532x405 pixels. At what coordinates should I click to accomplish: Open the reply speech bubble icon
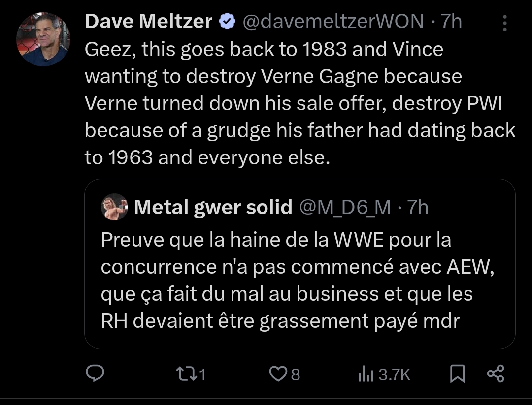pyautogui.click(x=94, y=374)
